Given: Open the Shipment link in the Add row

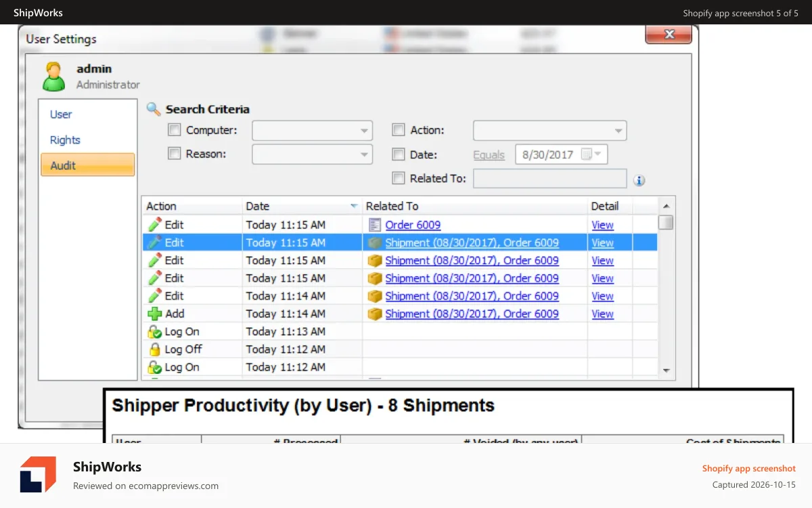Looking at the screenshot, I should (472, 314).
